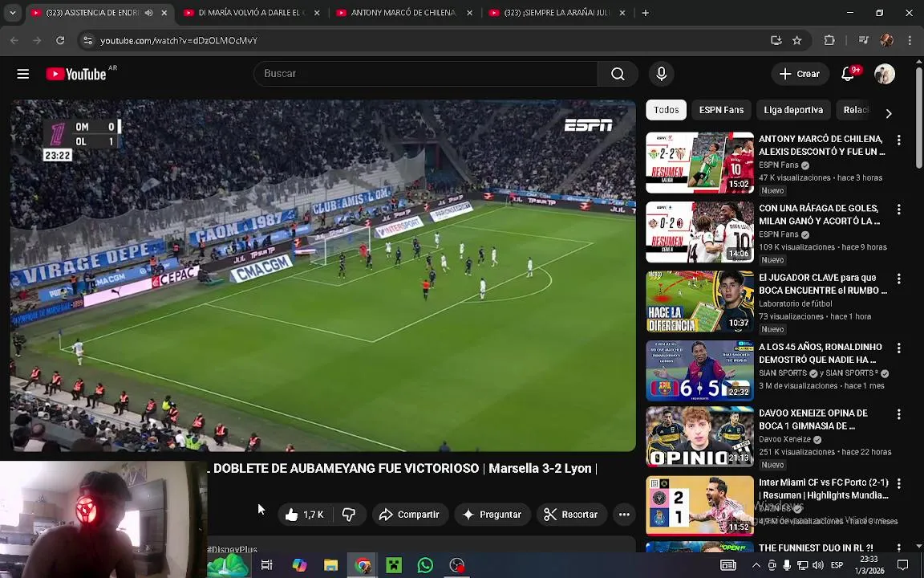924x578 pixels.
Task: Click the address bar URL
Action: pyautogui.click(x=179, y=41)
